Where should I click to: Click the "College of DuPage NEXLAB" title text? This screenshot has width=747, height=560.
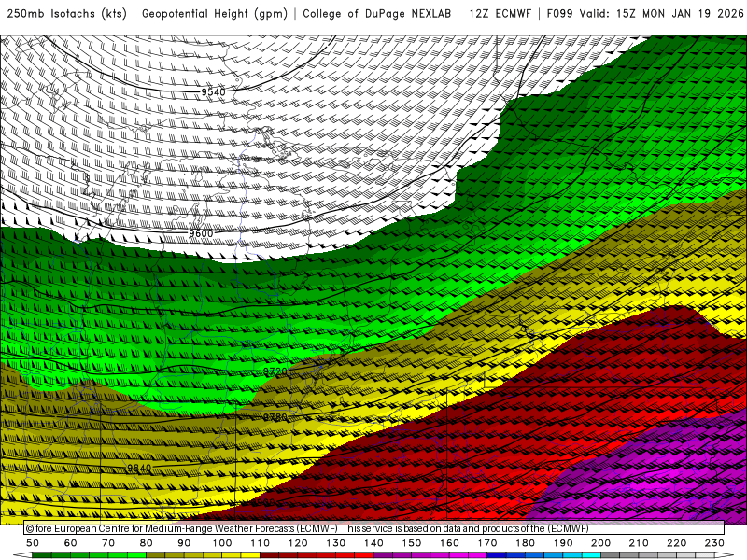point(377,14)
